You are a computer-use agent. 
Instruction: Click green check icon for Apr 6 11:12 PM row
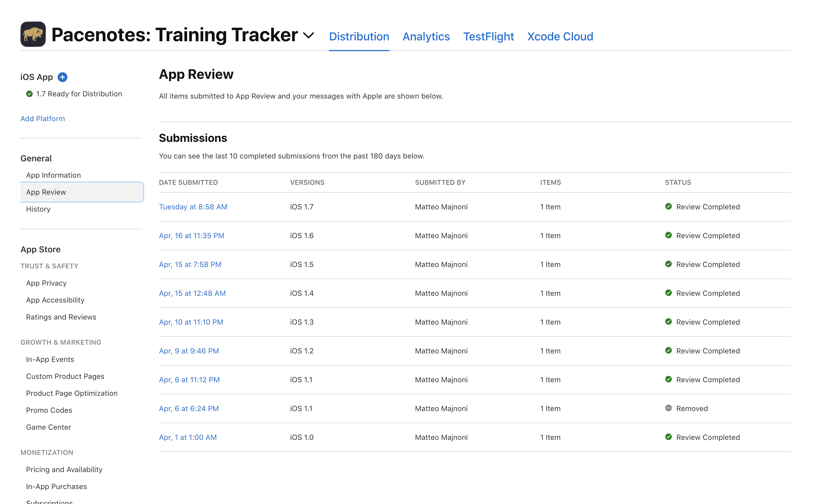669,379
